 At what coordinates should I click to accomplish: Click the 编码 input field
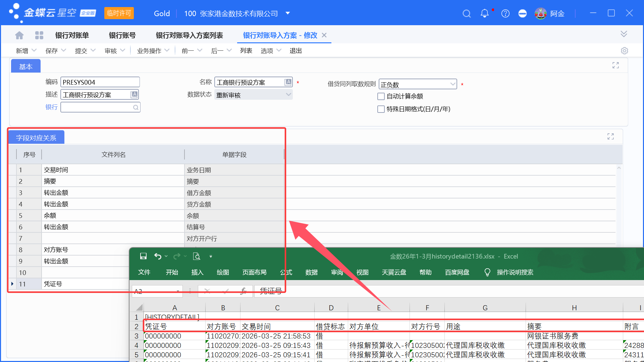tap(100, 82)
